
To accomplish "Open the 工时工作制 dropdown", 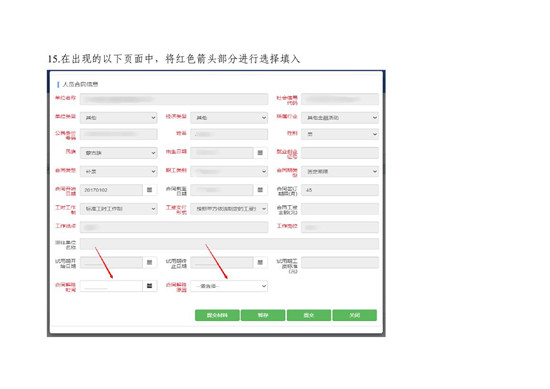I will [119, 209].
